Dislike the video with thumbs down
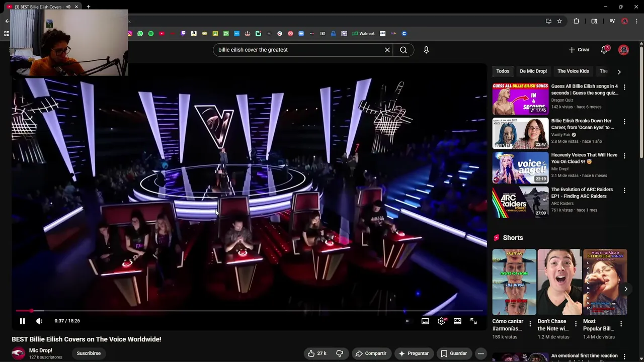 340,353
